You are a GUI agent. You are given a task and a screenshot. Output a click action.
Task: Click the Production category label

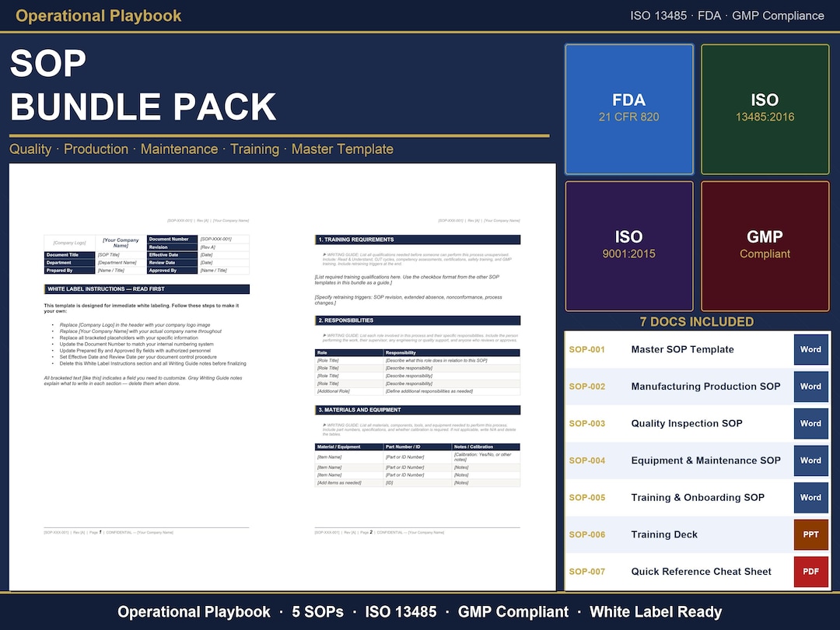[96, 149]
